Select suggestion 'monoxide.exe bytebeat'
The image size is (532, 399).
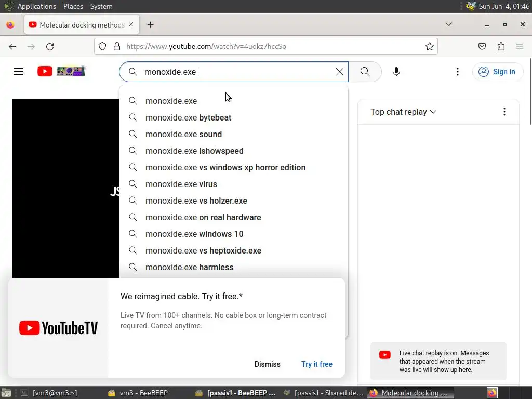click(233, 118)
